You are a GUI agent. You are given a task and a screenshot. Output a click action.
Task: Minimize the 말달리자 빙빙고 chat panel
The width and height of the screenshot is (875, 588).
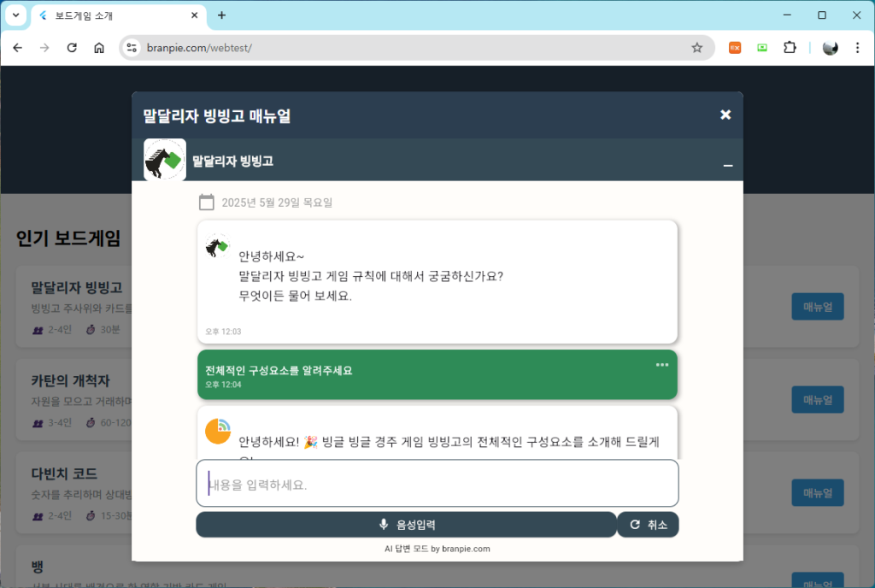(x=728, y=165)
